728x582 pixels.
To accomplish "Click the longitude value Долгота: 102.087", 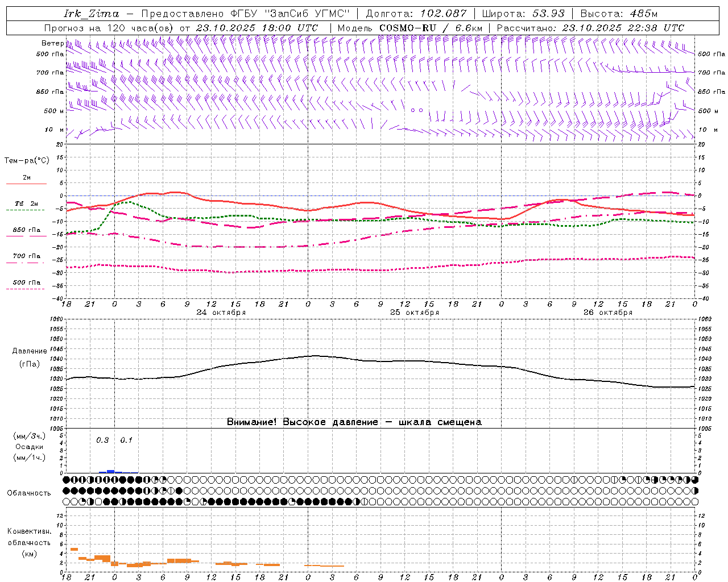I will (x=416, y=14).
